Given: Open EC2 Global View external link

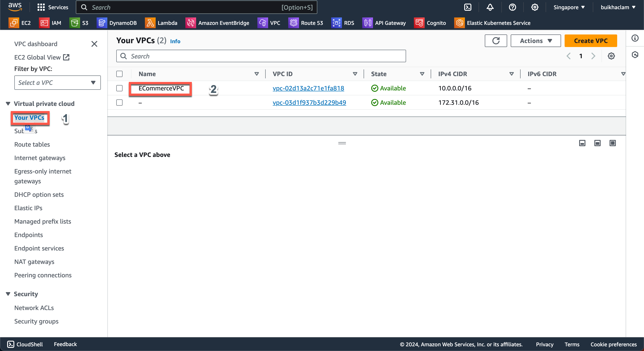Looking at the screenshot, I should [x=42, y=57].
